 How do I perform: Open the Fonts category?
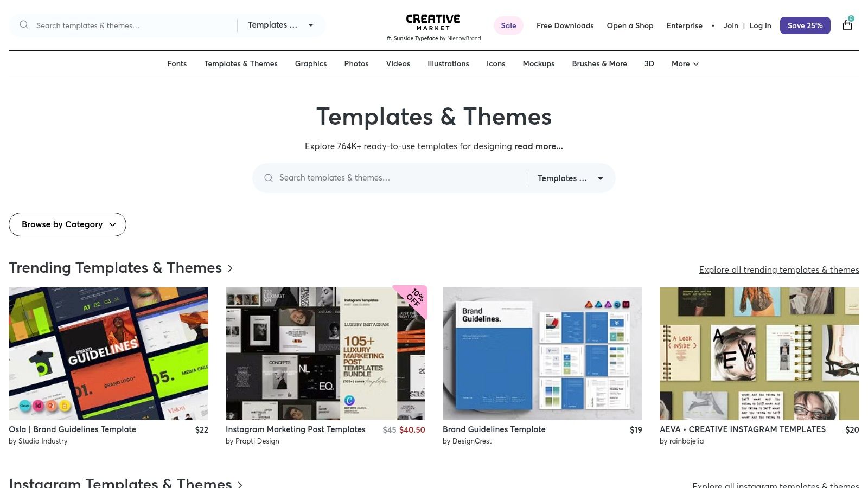[x=177, y=63]
